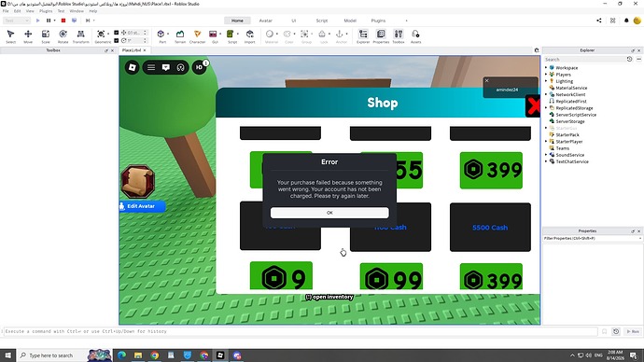Click the bottom 9 Robux button

coord(281,276)
